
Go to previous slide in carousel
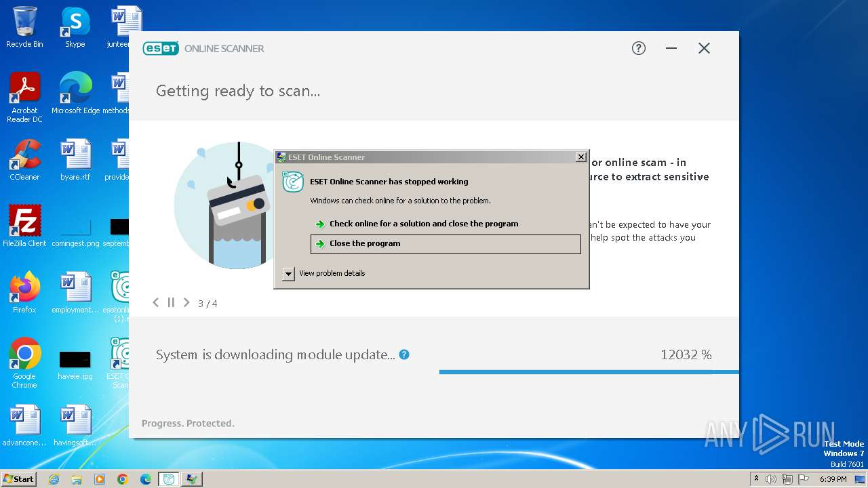click(155, 303)
